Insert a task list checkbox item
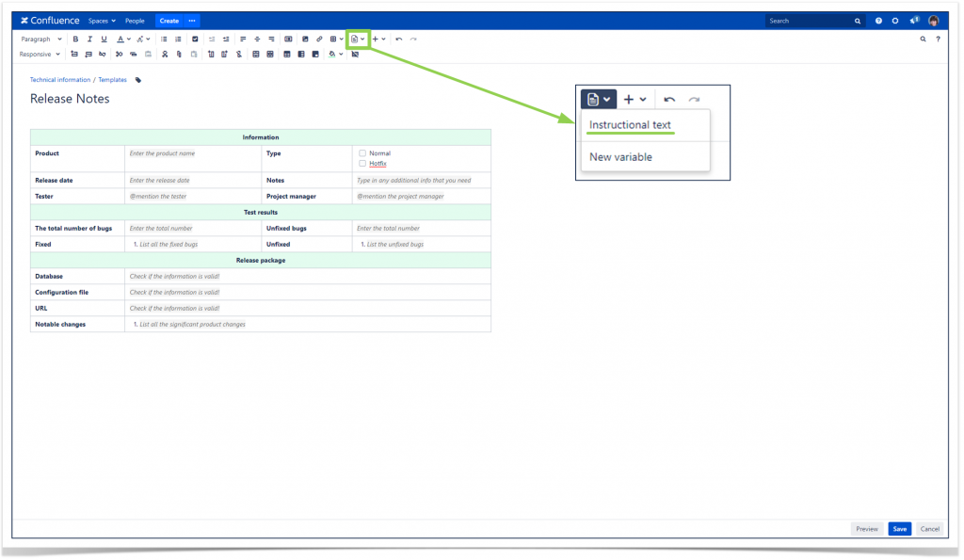The width and height of the screenshot is (964, 560). point(195,39)
